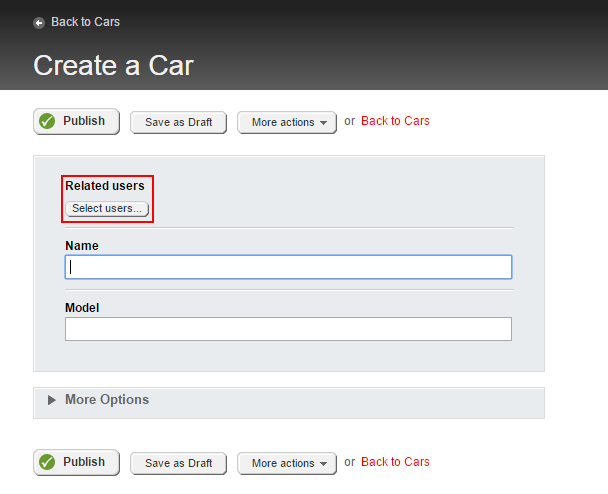Click the Create a Car page heading

click(x=113, y=66)
